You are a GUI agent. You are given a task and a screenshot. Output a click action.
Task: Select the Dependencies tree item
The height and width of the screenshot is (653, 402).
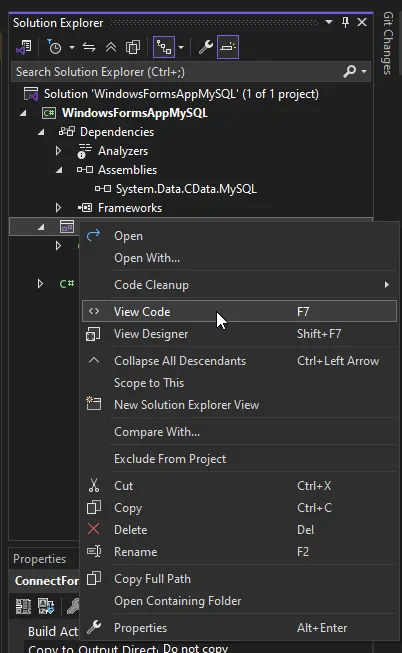click(117, 132)
